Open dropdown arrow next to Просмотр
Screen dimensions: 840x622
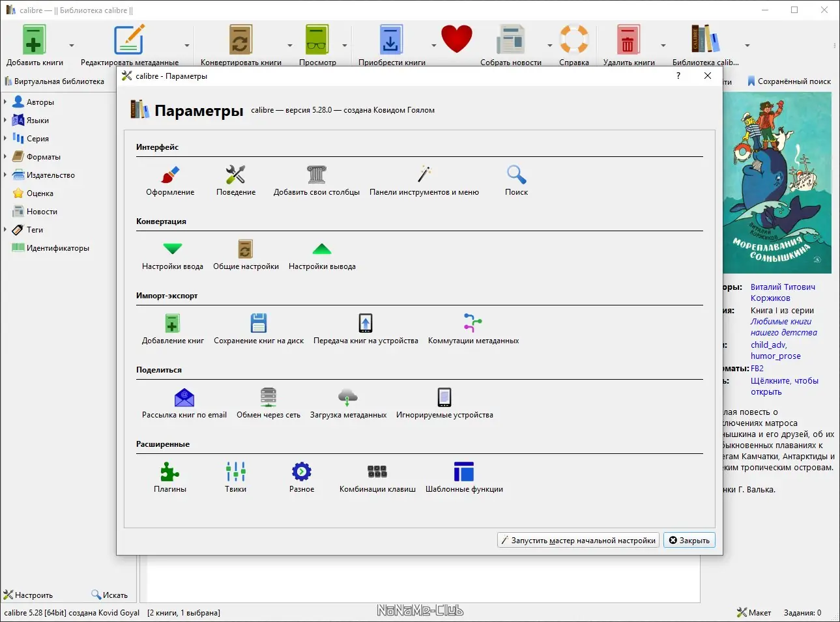[x=345, y=46]
